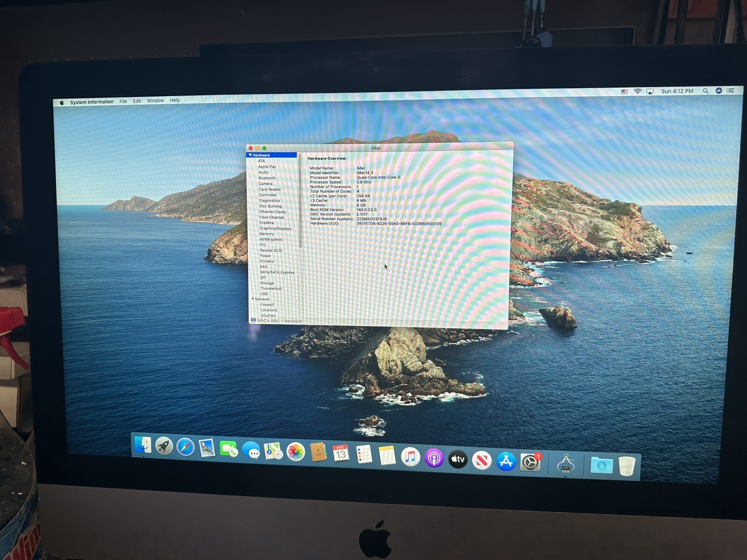Select USB in sidebar
The image size is (747, 560).
[264, 294]
